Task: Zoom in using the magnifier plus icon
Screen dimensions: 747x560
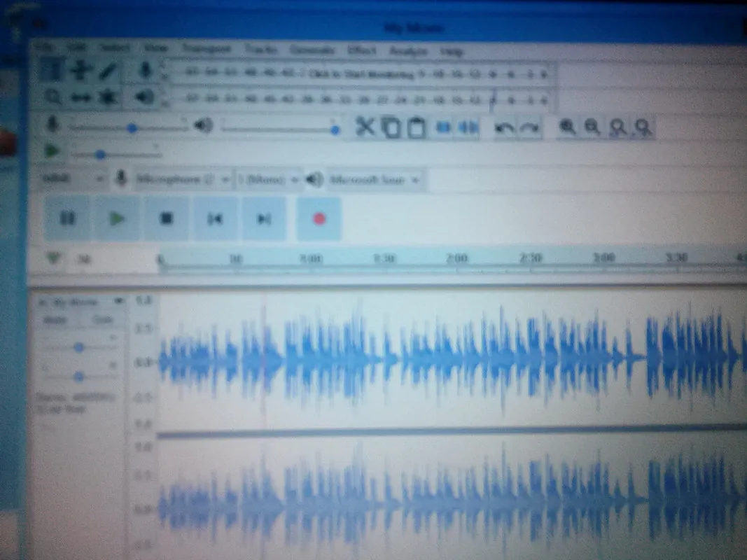Action: click(x=567, y=127)
